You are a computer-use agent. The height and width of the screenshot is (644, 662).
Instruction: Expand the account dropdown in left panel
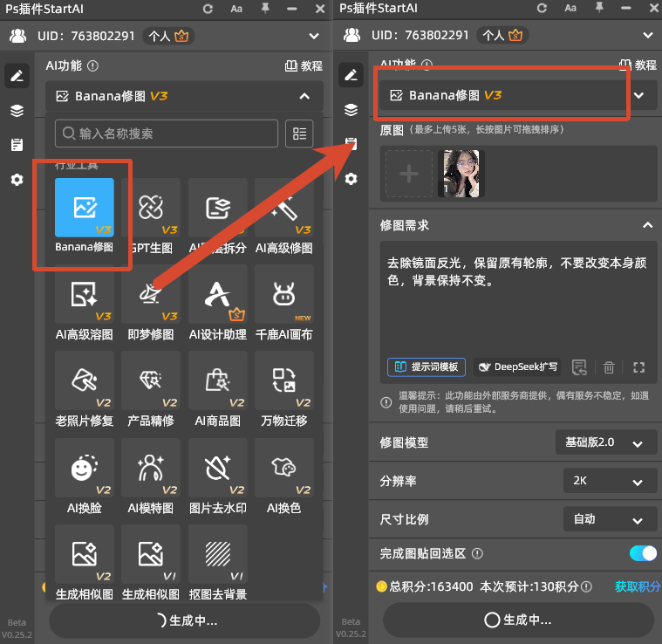coord(314,37)
